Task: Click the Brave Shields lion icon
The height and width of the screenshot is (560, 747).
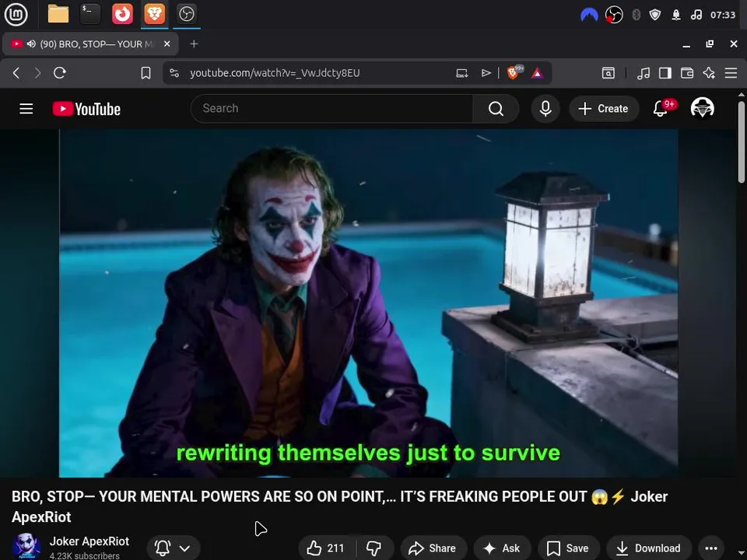Action: click(x=513, y=73)
